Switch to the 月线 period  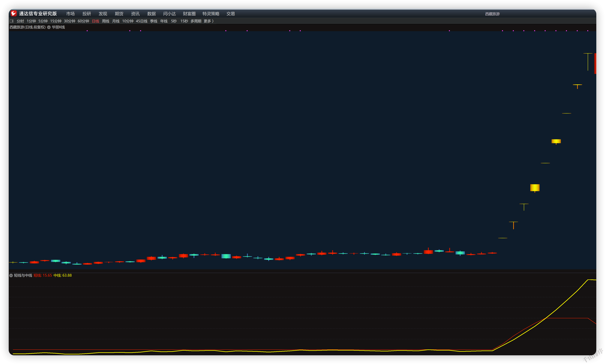tap(116, 21)
